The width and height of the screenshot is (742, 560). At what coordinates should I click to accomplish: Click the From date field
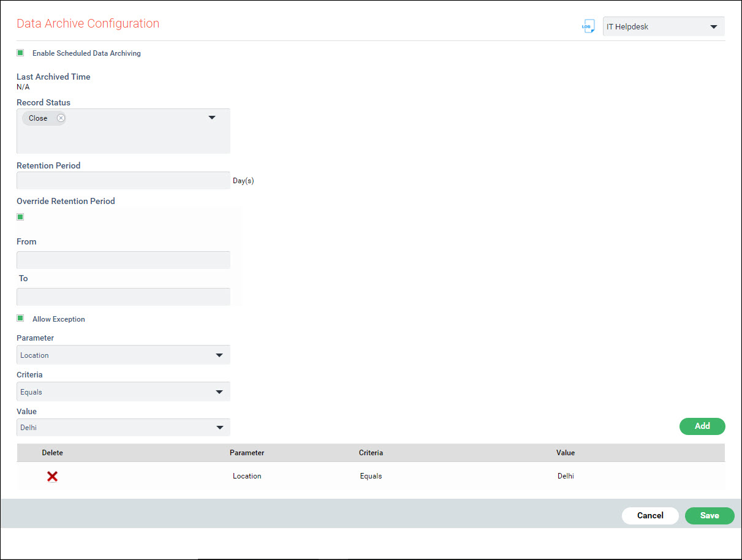tap(123, 260)
